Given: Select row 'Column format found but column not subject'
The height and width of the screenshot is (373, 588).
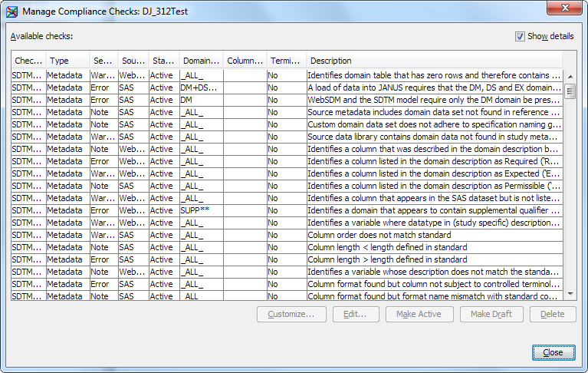Looking at the screenshot, I should tap(287, 284).
